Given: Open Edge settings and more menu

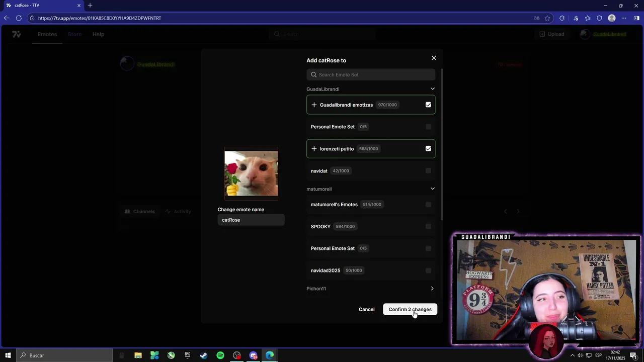Looking at the screenshot, I should click(x=624, y=18).
